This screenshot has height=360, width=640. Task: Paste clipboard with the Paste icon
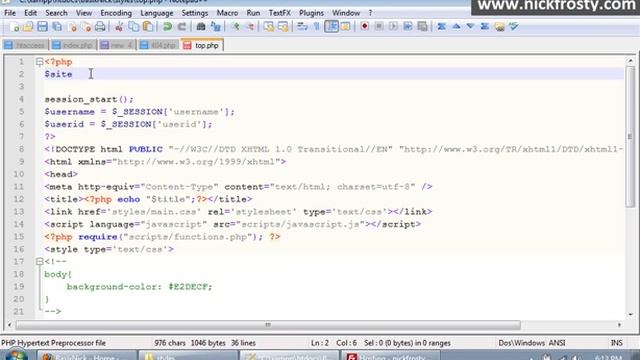coord(148,27)
